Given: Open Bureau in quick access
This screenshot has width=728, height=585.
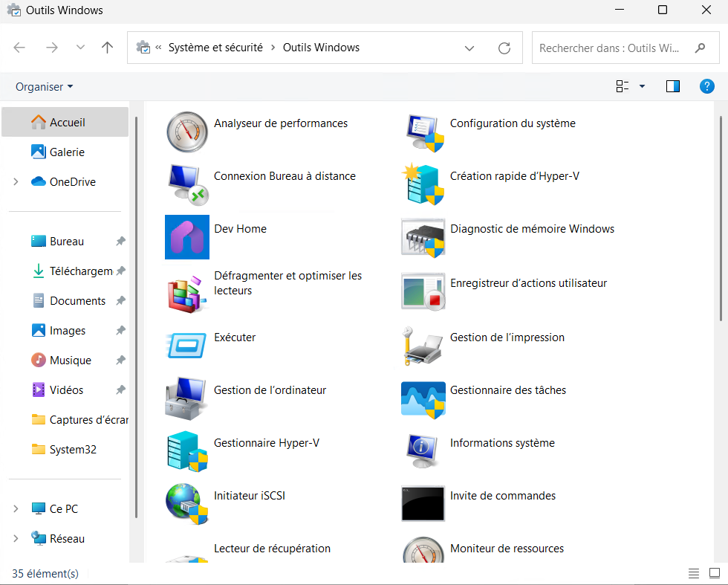Looking at the screenshot, I should (65, 241).
